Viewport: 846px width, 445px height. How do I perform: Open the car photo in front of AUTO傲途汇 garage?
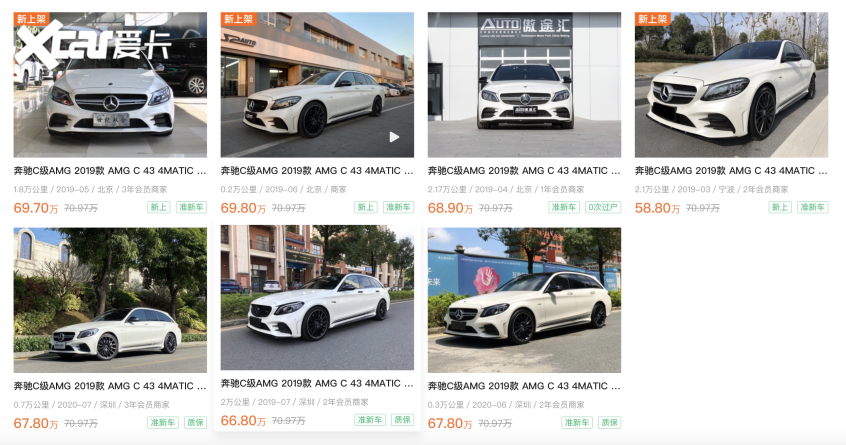click(x=524, y=85)
